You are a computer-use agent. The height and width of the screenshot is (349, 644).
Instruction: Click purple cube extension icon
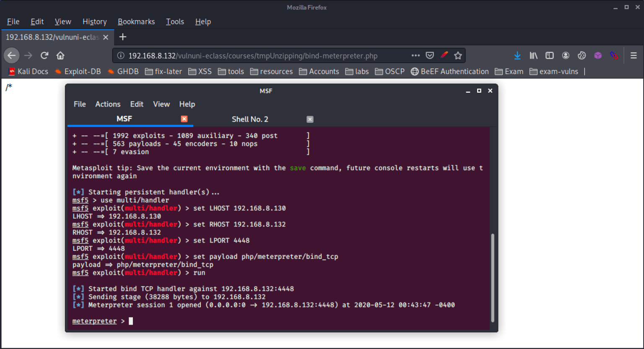[x=598, y=55]
